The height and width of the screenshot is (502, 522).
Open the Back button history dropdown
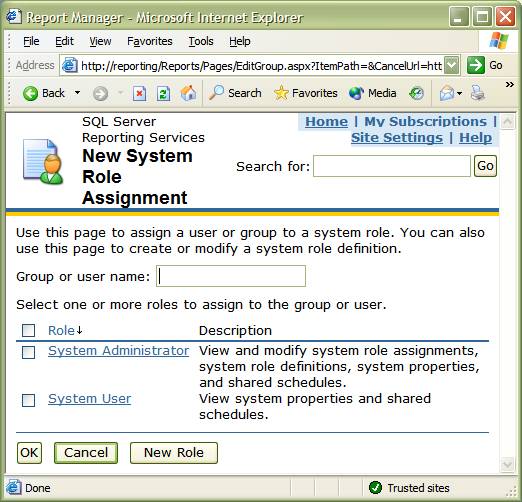(x=77, y=93)
